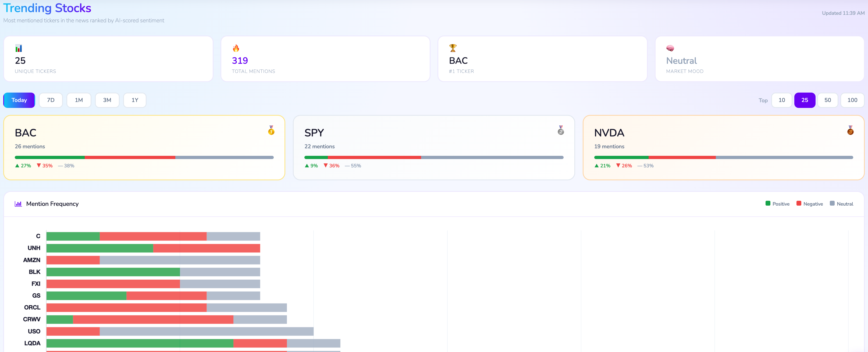This screenshot has height=352, width=868.
Task: Click the ORCL chart row label
Action: [32, 308]
